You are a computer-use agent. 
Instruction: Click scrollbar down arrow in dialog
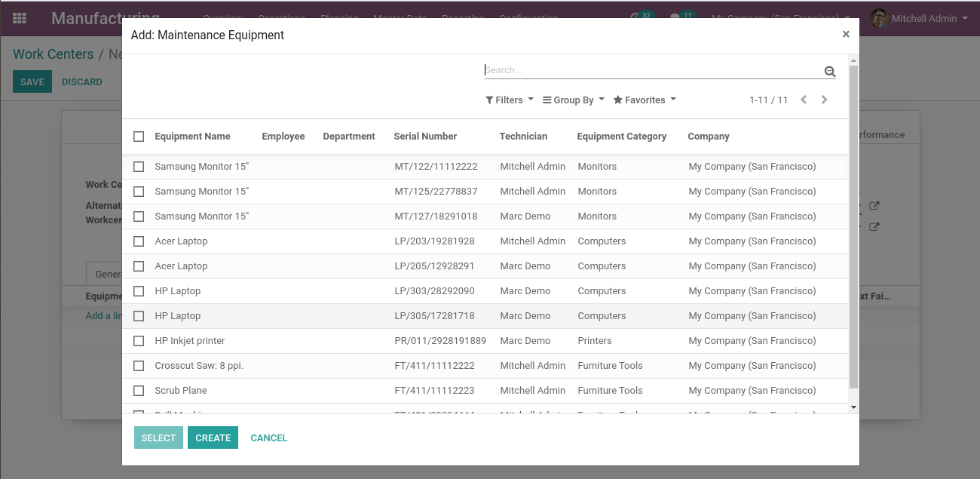click(x=853, y=407)
